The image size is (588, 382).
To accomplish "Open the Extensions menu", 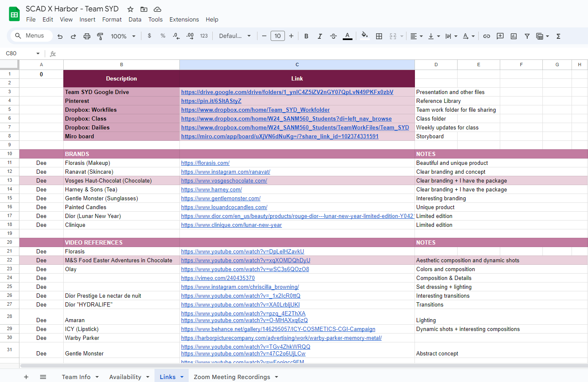I will coord(184,19).
